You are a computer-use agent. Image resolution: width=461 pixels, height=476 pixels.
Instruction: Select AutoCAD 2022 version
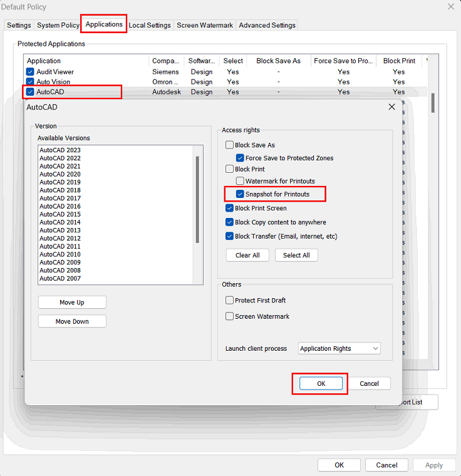coord(60,158)
